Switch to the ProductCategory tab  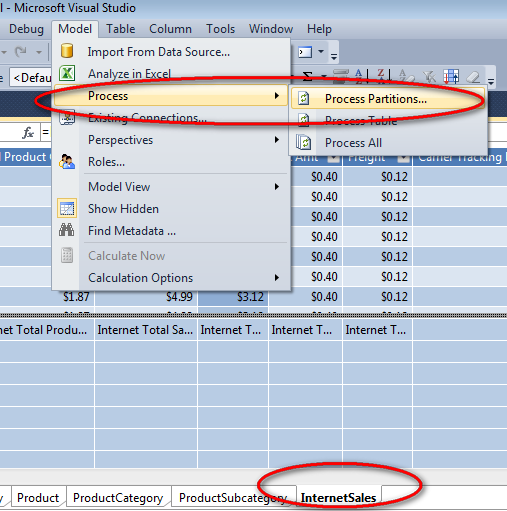tap(118, 498)
